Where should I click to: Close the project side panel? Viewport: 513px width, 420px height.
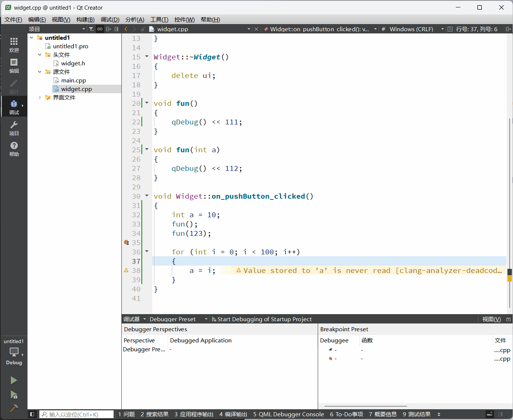[117, 29]
